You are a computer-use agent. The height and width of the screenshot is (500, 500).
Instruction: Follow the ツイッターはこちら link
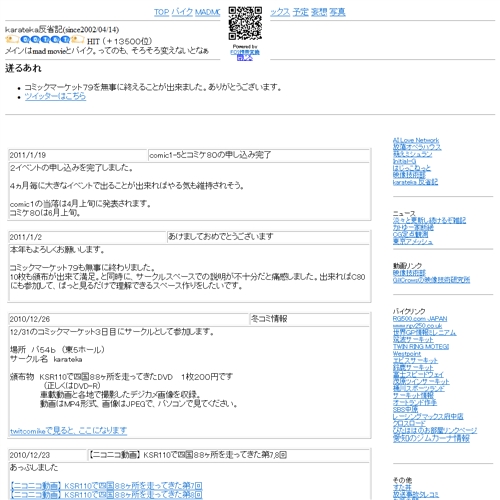pyautogui.click(x=55, y=97)
